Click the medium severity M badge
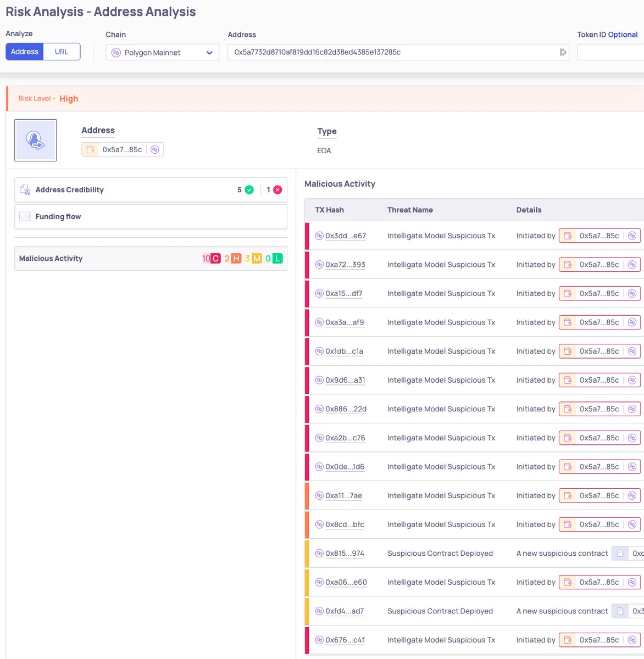The width and height of the screenshot is (644, 659). click(257, 259)
